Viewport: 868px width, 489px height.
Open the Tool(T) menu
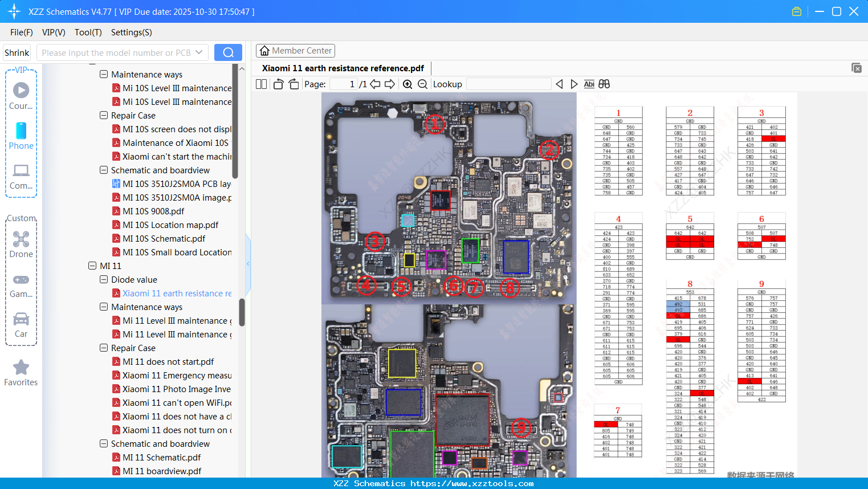point(88,32)
